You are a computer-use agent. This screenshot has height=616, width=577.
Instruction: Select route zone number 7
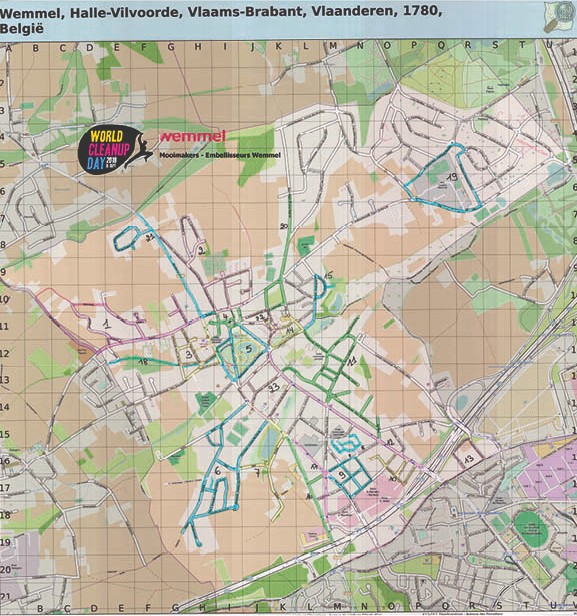[x=257, y=473]
